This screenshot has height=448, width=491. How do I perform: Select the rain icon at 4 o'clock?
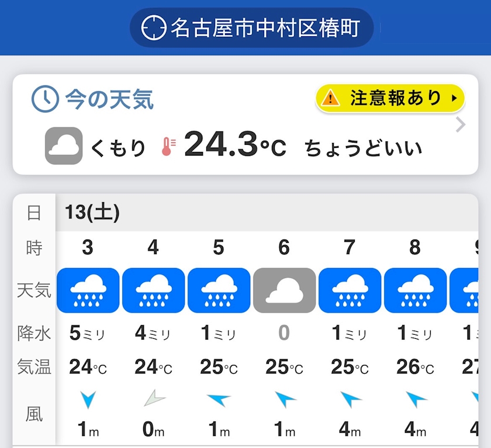(x=153, y=290)
